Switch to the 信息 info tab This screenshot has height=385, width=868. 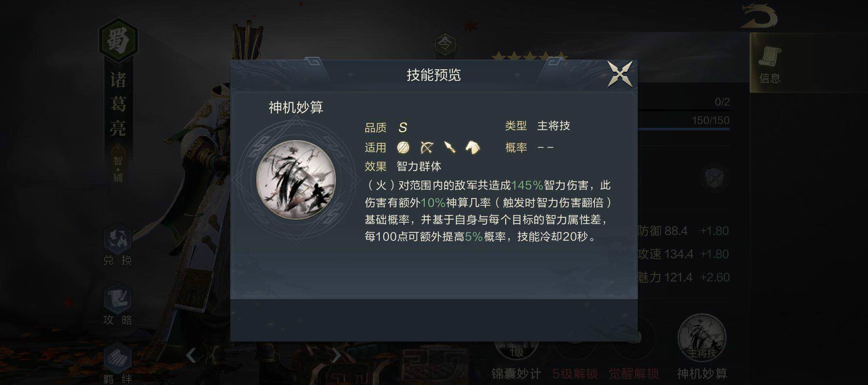point(769,64)
